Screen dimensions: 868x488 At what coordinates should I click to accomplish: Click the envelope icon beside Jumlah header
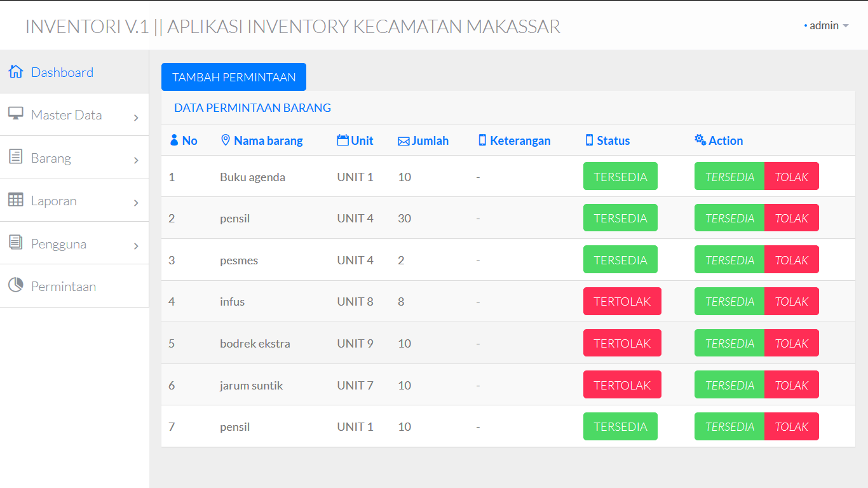(x=403, y=141)
